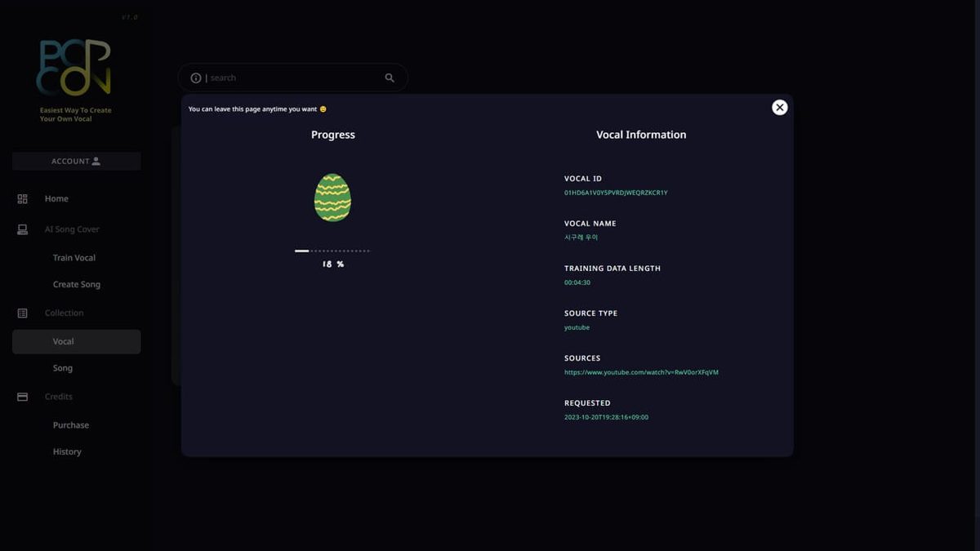Click the AI Song Cover computer icon
The height and width of the screenshot is (551, 980).
(x=23, y=229)
